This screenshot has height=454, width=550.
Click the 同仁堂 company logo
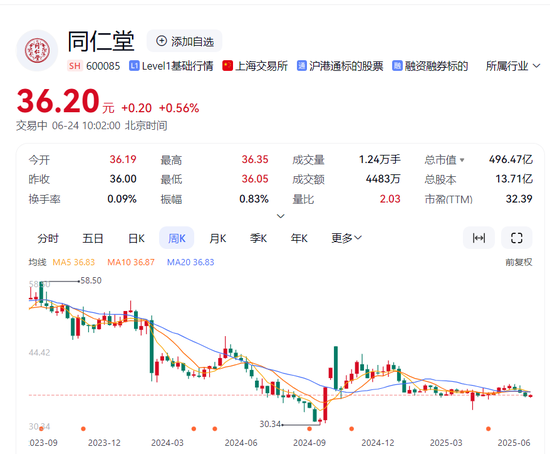[37, 51]
